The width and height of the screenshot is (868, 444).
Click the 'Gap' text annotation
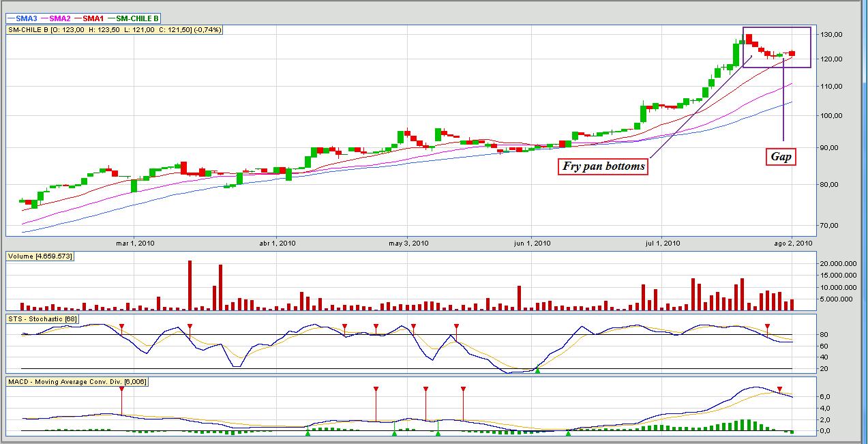[781, 157]
